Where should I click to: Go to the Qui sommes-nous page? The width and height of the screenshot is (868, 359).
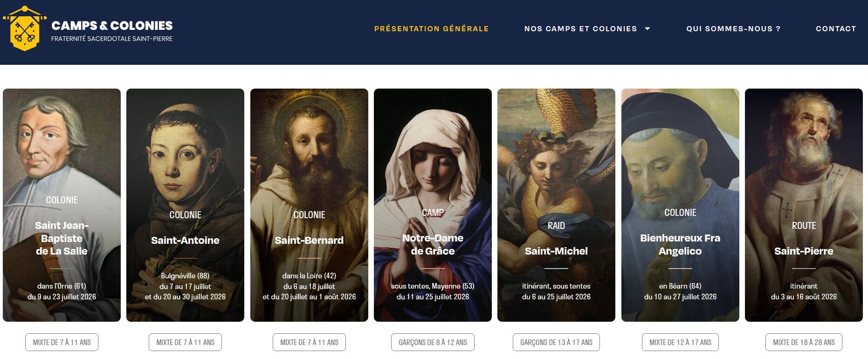tap(733, 29)
